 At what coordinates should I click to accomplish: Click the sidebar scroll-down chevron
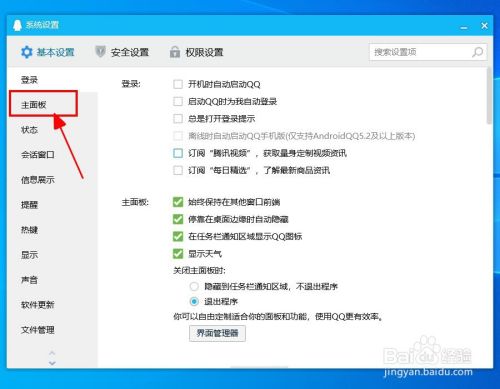click(x=52, y=363)
